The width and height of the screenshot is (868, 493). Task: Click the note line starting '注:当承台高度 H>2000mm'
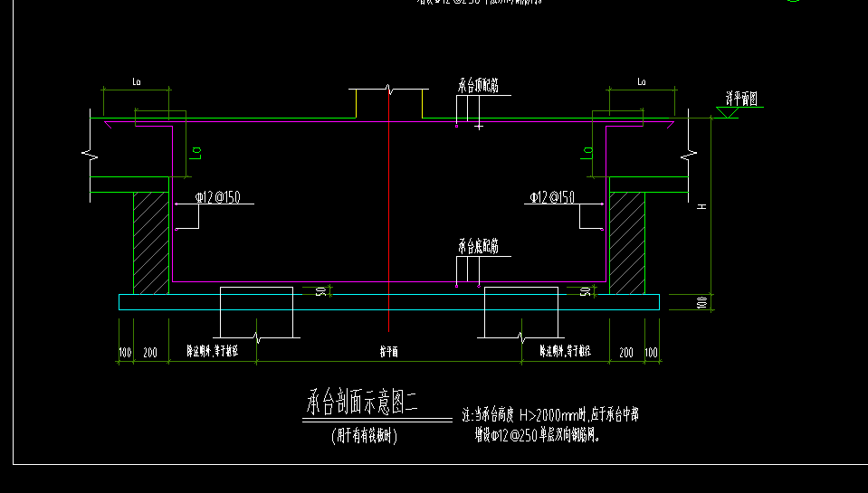click(x=550, y=414)
